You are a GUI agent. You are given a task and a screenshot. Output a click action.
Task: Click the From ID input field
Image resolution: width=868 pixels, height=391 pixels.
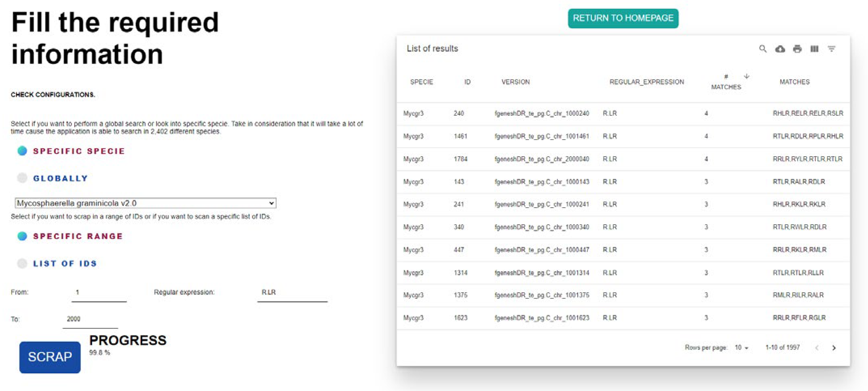click(99, 293)
